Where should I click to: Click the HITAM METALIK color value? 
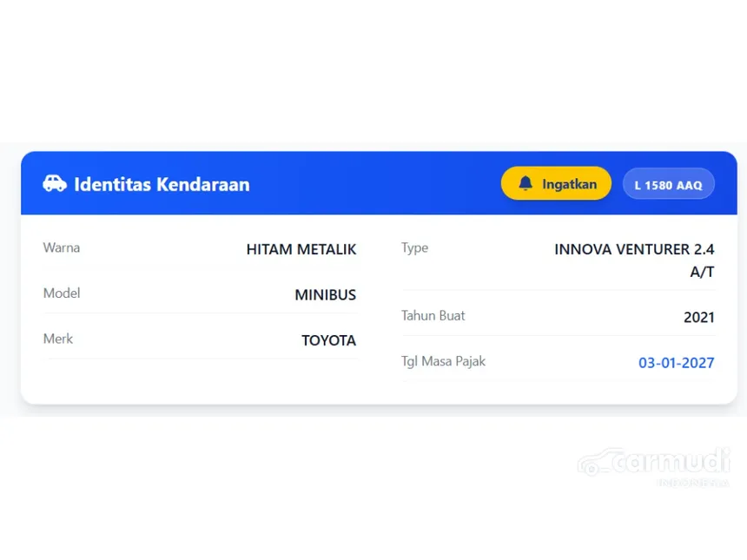coord(301,249)
